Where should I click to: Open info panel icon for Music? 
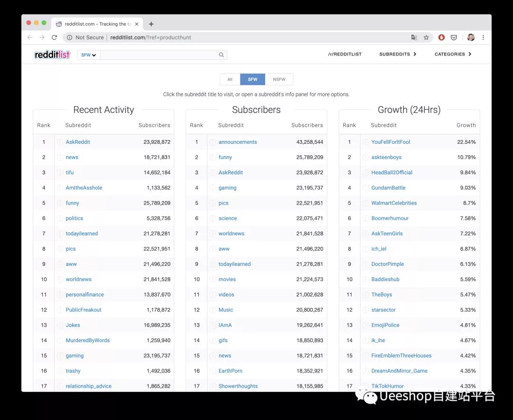tap(213, 309)
